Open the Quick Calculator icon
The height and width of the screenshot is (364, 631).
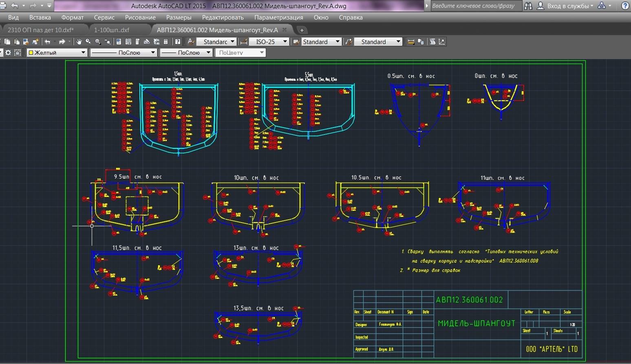(166, 42)
